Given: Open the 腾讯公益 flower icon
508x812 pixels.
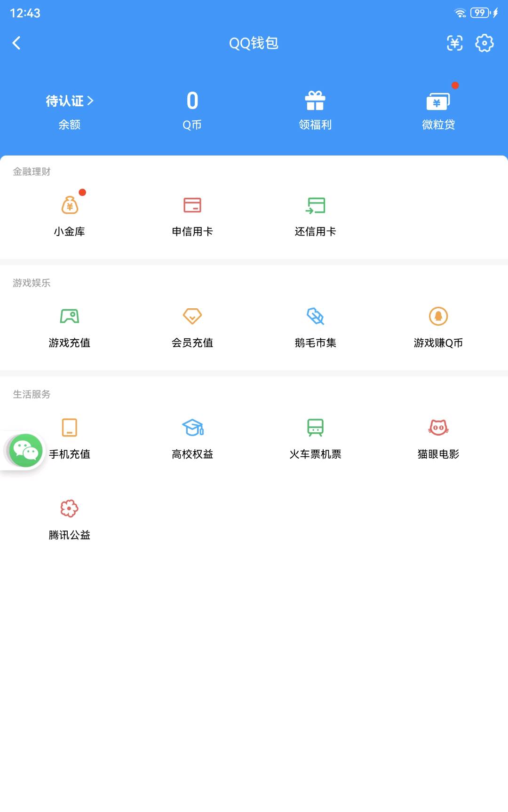Looking at the screenshot, I should click(70, 508).
